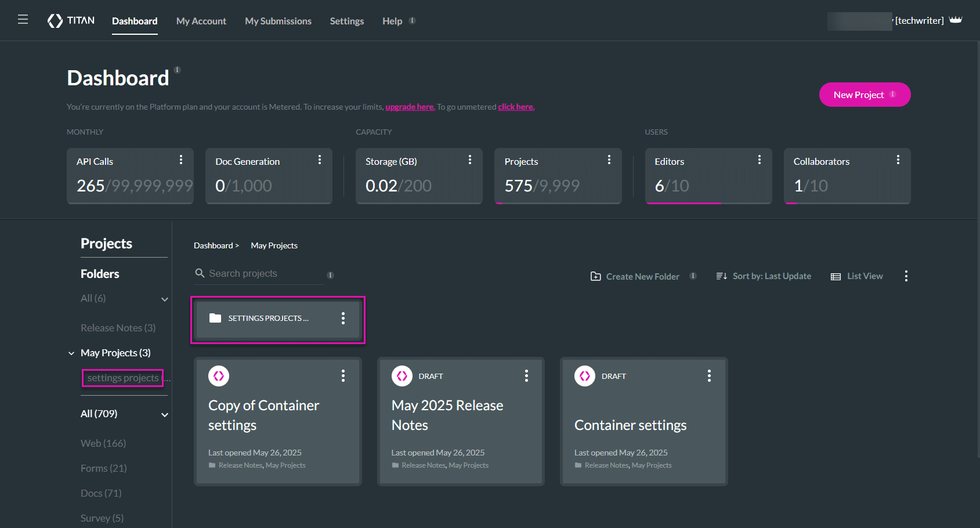Switch projects to List View
The height and width of the screenshot is (528, 980).
[857, 276]
